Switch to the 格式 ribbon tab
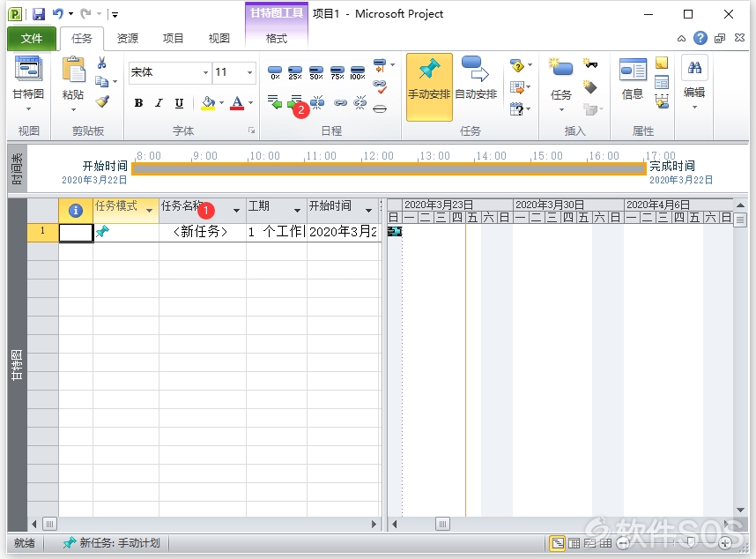 (277, 39)
